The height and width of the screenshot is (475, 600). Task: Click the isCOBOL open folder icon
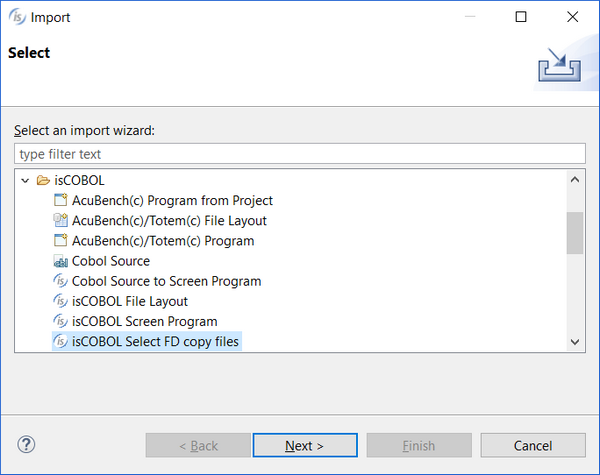tap(43, 180)
